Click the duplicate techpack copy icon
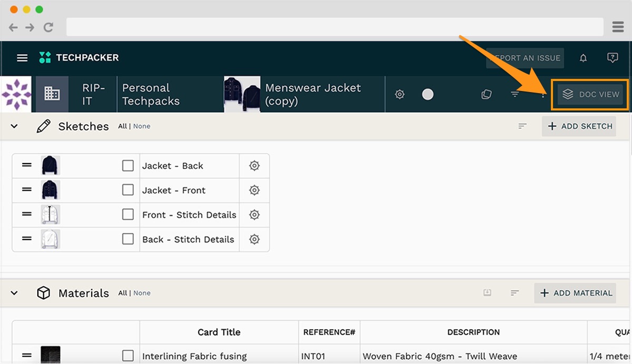Viewport: 632px width, 364px height. [x=487, y=94]
